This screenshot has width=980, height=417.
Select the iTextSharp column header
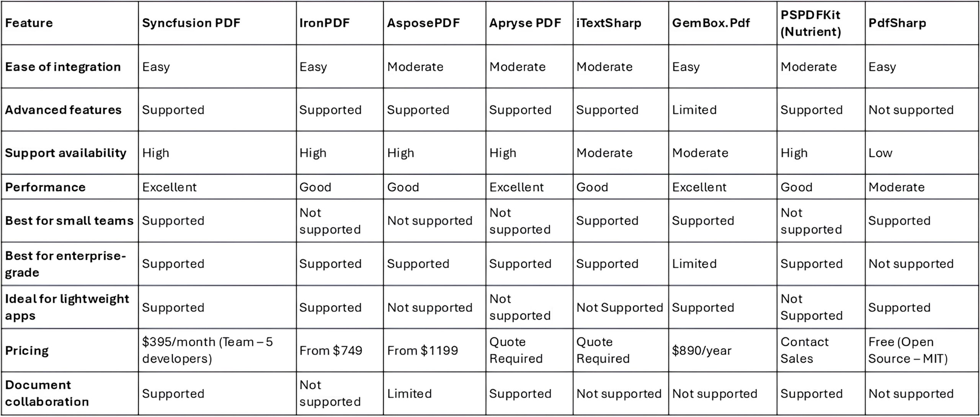[x=609, y=23]
